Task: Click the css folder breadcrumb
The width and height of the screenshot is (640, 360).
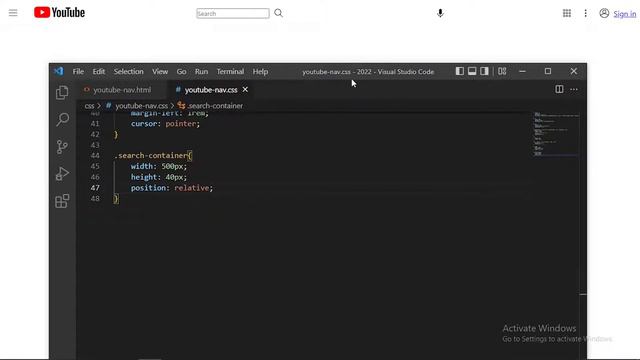Action: coord(89,106)
